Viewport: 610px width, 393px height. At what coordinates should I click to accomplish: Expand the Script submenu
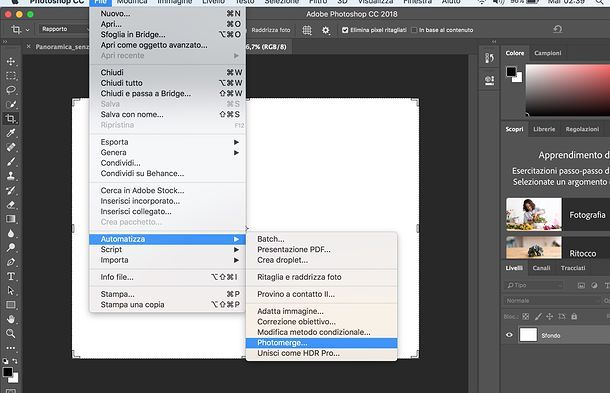pos(168,249)
